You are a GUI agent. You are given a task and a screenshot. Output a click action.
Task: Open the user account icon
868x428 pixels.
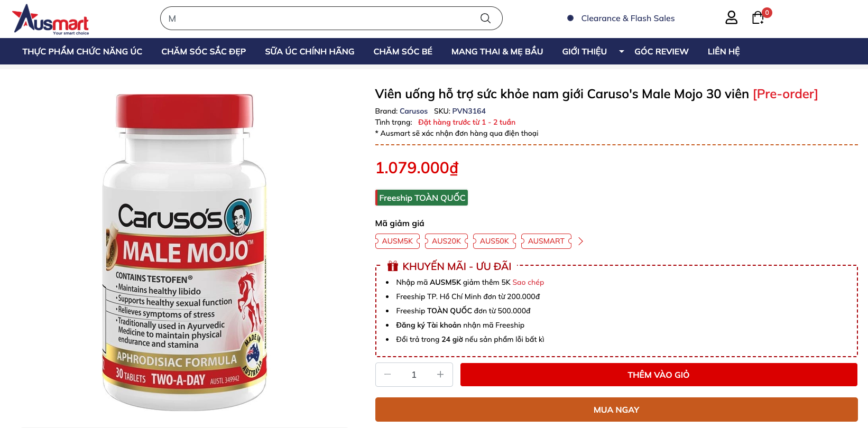pos(731,18)
